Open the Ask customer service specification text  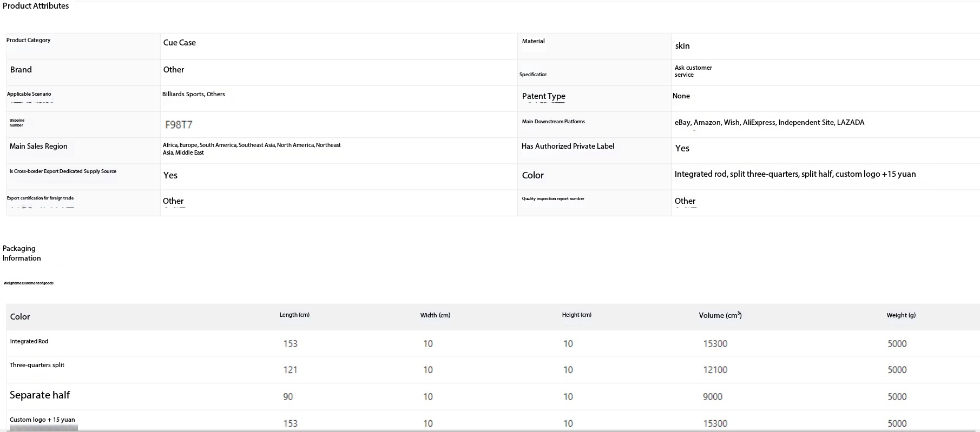pos(693,71)
